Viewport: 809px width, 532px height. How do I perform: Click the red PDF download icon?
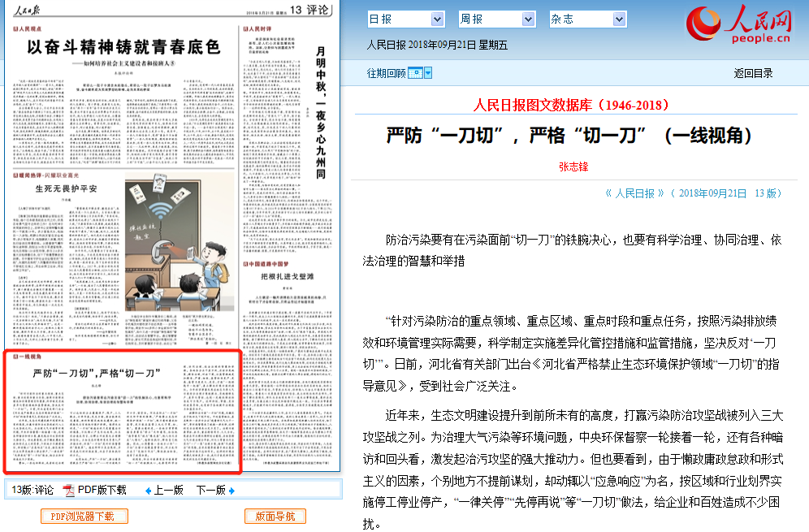click(69, 490)
